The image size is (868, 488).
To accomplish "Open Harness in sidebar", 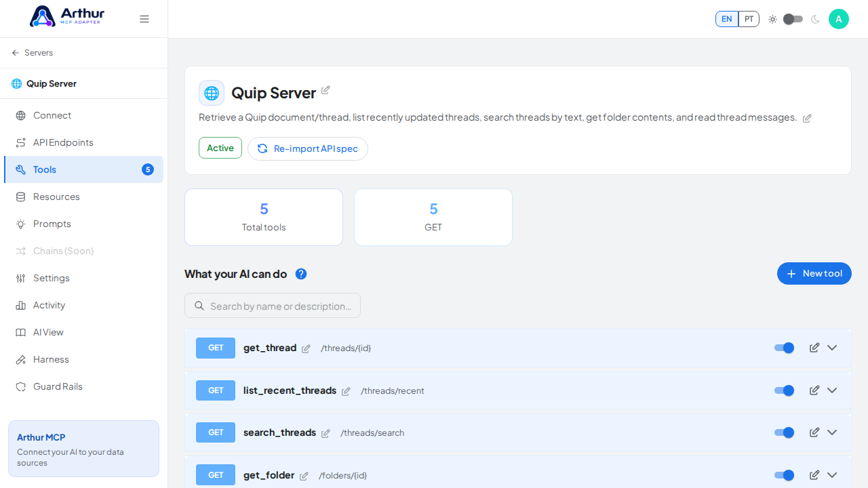I will point(83,359).
